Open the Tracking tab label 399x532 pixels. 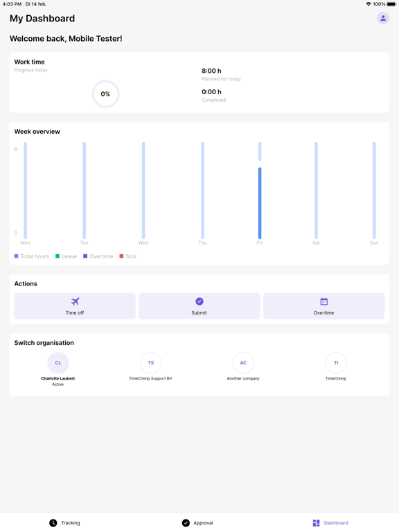click(71, 523)
